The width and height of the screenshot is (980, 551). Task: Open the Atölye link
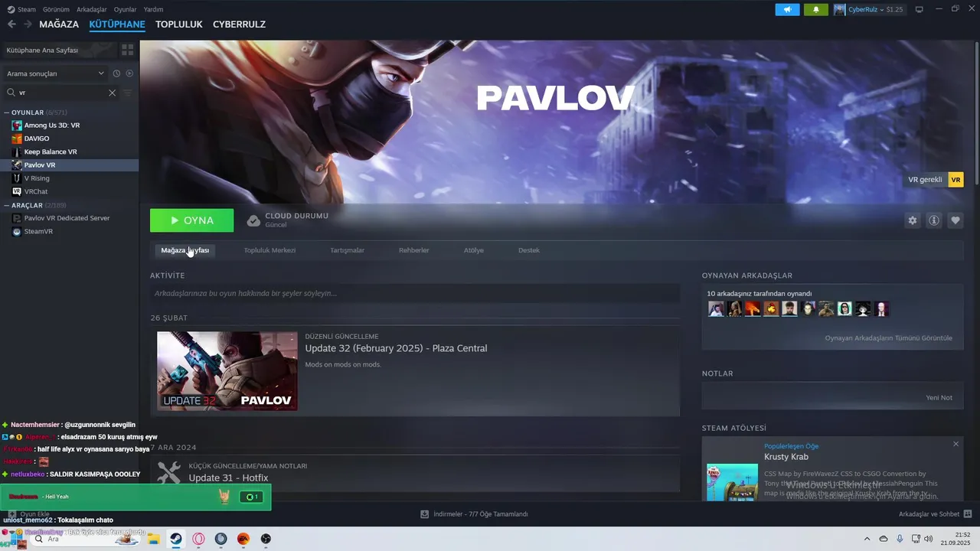(473, 250)
